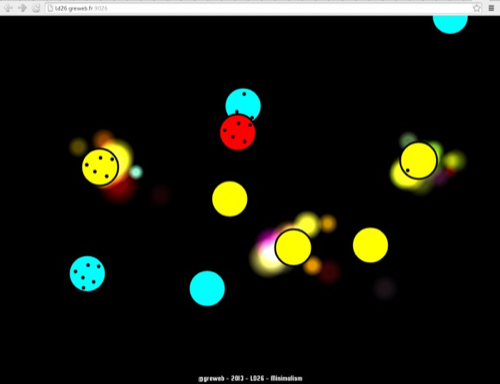Click the outlined yellow circle with one dot

pyautogui.click(x=418, y=160)
